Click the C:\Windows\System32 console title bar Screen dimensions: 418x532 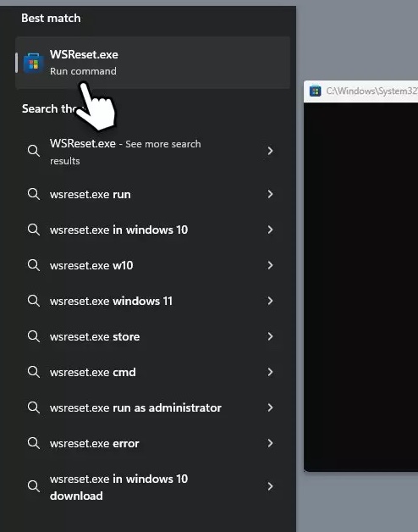point(361,91)
